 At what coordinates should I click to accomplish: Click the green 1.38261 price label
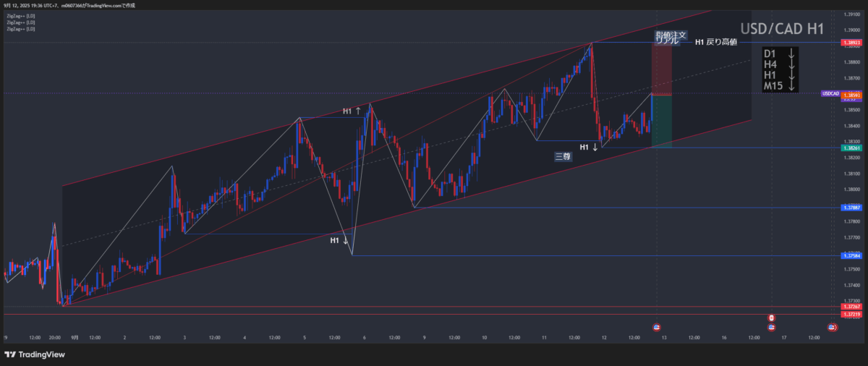[x=852, y=148]
